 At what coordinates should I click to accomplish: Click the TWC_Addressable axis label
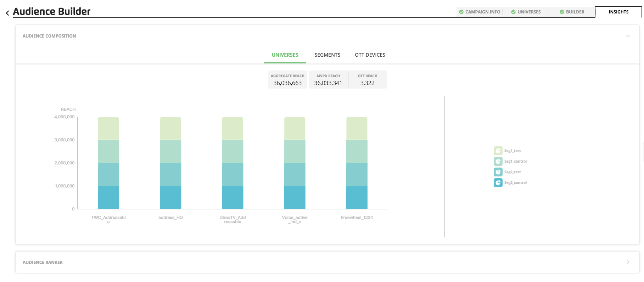(x=108, y=219)
